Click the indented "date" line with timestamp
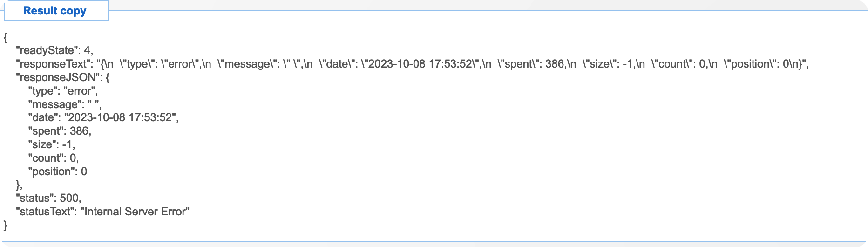This screenshot has height=247, width=868. (x=103, y=117)
